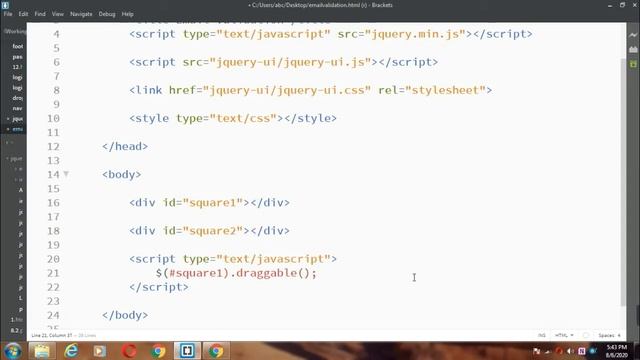Click the line 21 draggable code
Viewport: 640px width, 360px height.
236,273
